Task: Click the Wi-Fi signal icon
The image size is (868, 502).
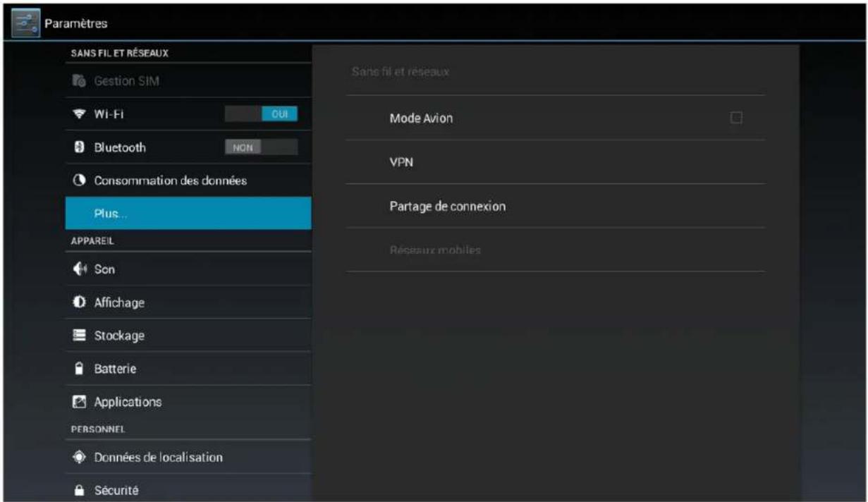Action: click(x=79, y=114)
